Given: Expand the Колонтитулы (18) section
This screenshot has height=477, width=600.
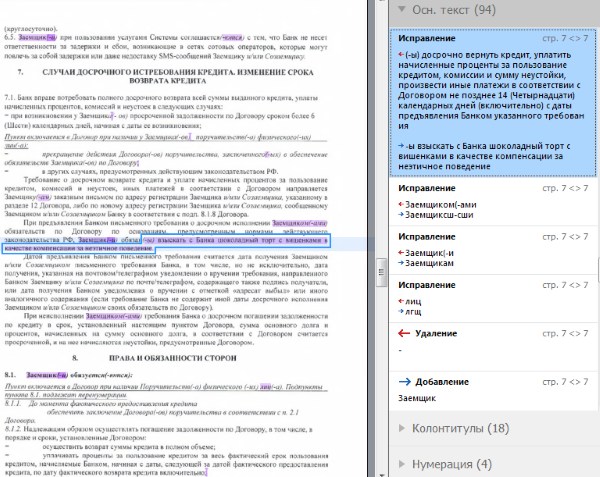Looking at the screenshot, I should 401,428.
